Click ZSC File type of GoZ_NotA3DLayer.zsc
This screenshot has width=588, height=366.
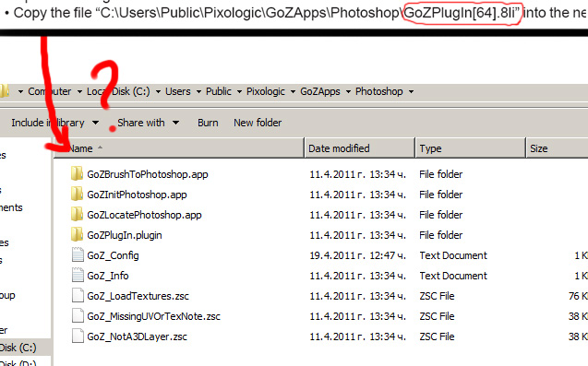pyautogui.click(x=437, y=336)
